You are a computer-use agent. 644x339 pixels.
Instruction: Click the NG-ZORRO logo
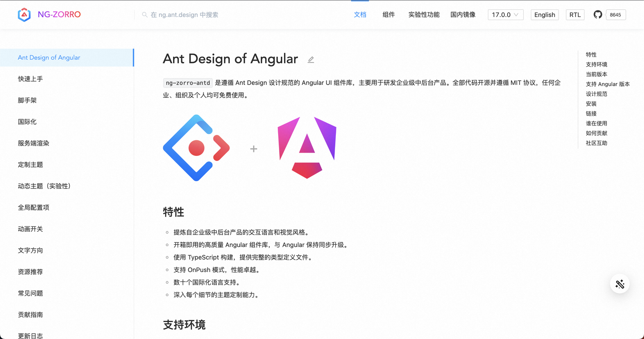point(49,14)
